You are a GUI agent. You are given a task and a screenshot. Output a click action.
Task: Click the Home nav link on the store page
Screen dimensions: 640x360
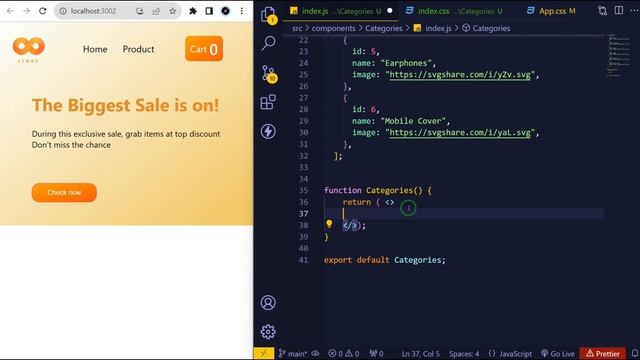point(95,49)
